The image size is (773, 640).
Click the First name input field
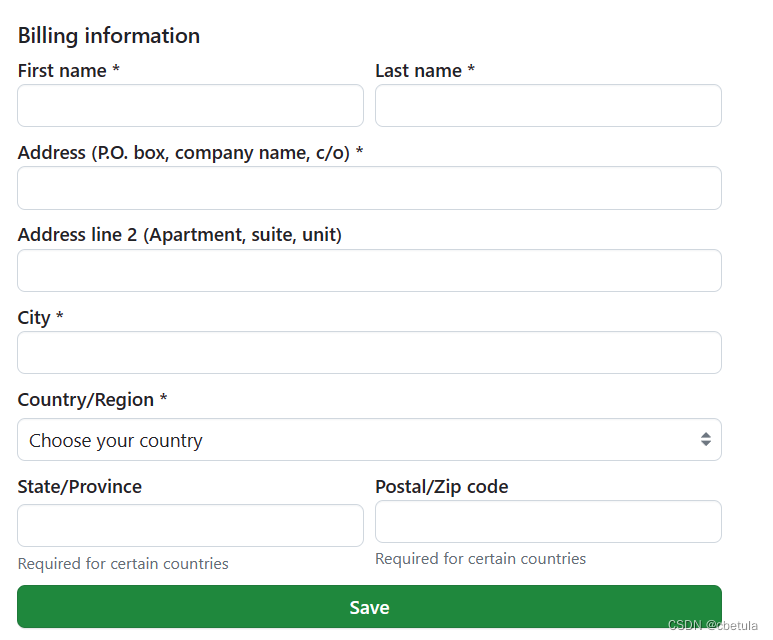[x=190, y=106]
